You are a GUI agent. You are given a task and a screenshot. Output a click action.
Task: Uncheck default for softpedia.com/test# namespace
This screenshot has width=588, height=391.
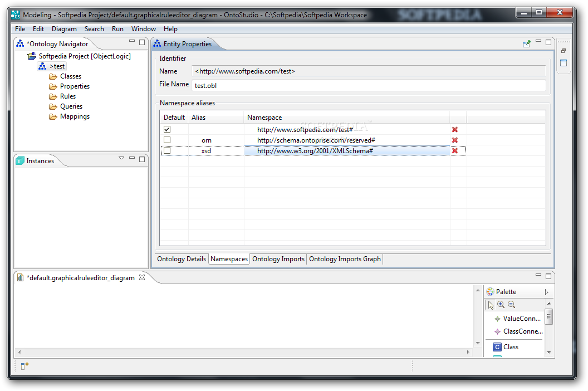point(167,129)
